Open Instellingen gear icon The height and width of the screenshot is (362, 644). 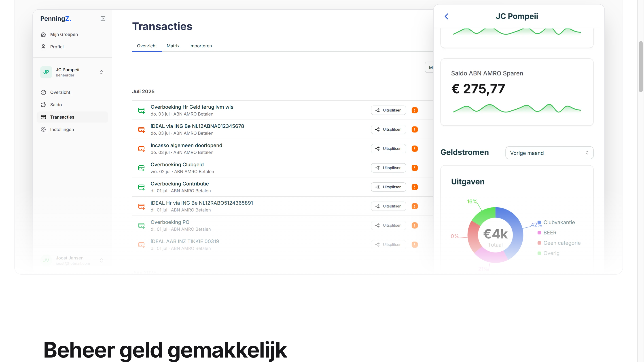[43, 129]
